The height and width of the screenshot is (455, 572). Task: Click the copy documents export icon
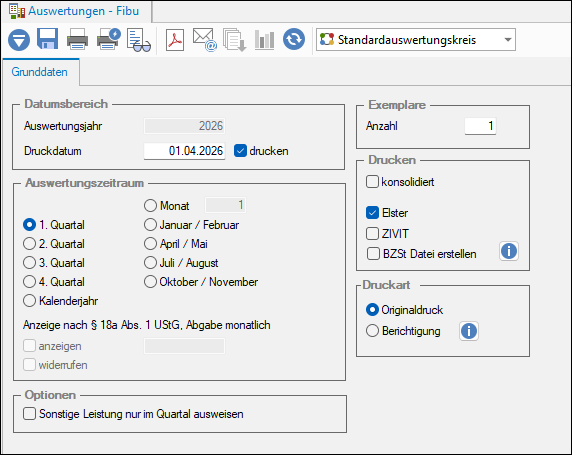point(235,40)
